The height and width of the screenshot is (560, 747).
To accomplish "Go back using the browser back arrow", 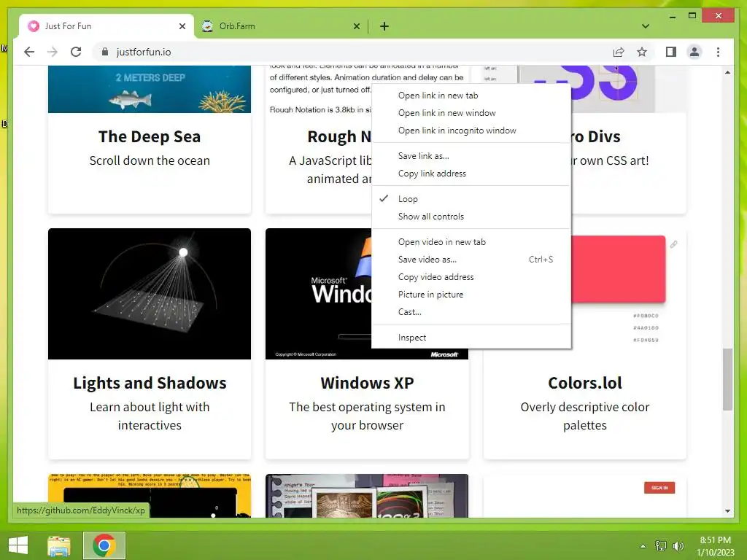I will (29, 52).
